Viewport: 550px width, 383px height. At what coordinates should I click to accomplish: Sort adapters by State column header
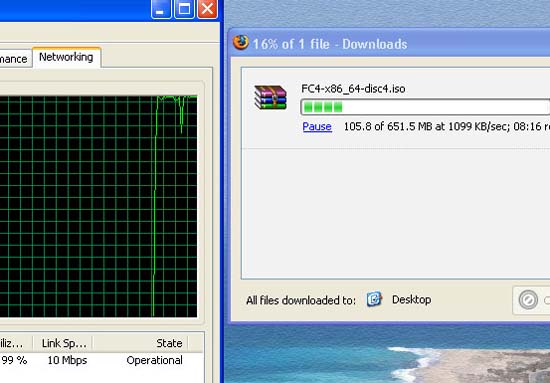click(x=141, y=343)
